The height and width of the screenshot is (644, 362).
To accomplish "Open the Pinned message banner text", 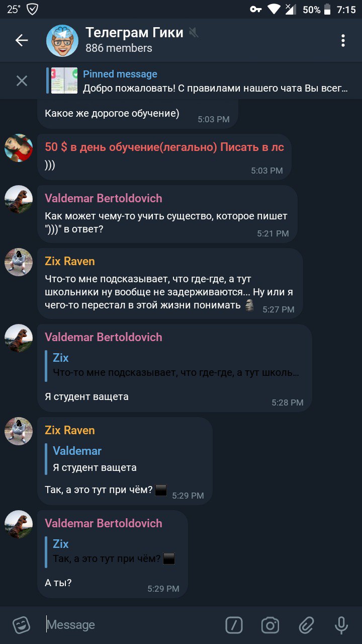I will click(x=215, y=81).
